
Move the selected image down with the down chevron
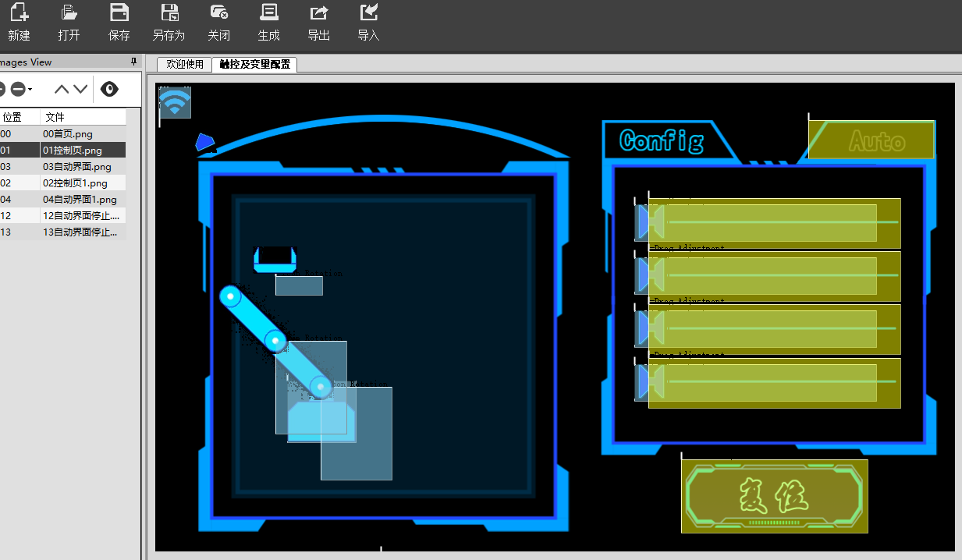point(80,89)
